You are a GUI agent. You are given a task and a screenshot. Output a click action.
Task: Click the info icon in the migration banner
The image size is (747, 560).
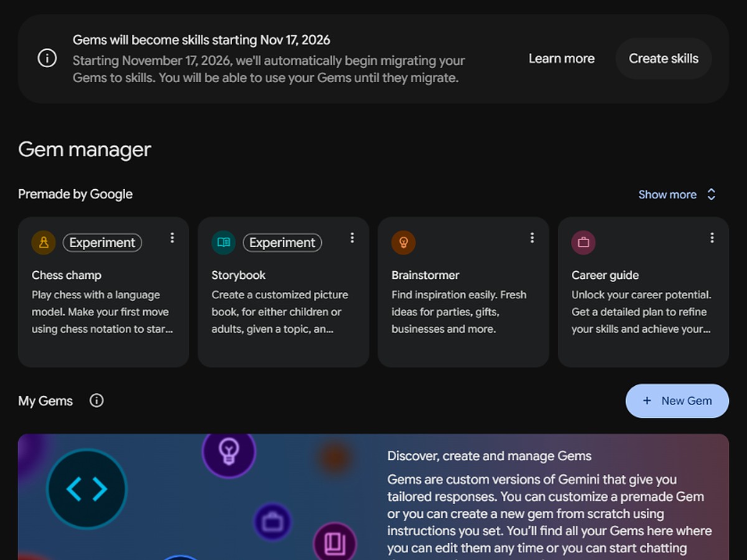point(47,58)
